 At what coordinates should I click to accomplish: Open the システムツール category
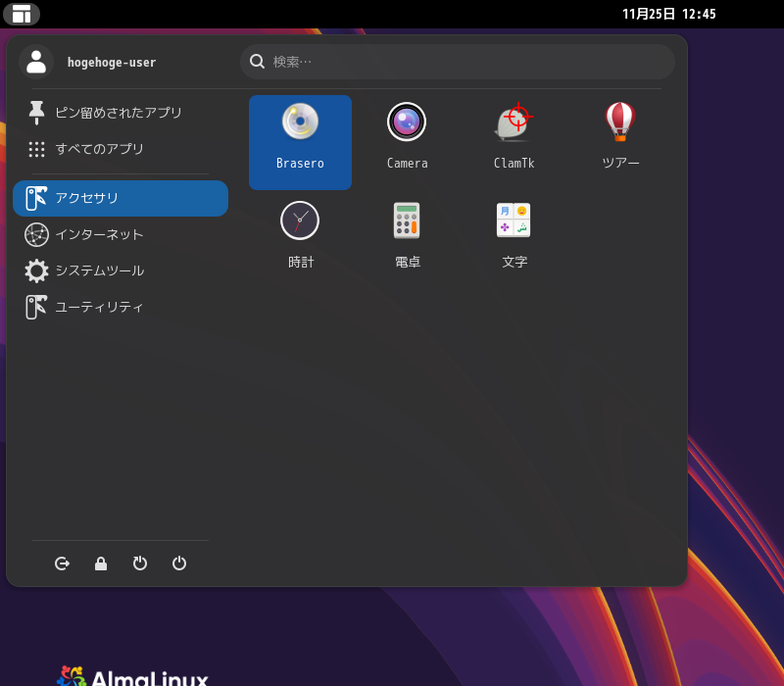point(121,270)
